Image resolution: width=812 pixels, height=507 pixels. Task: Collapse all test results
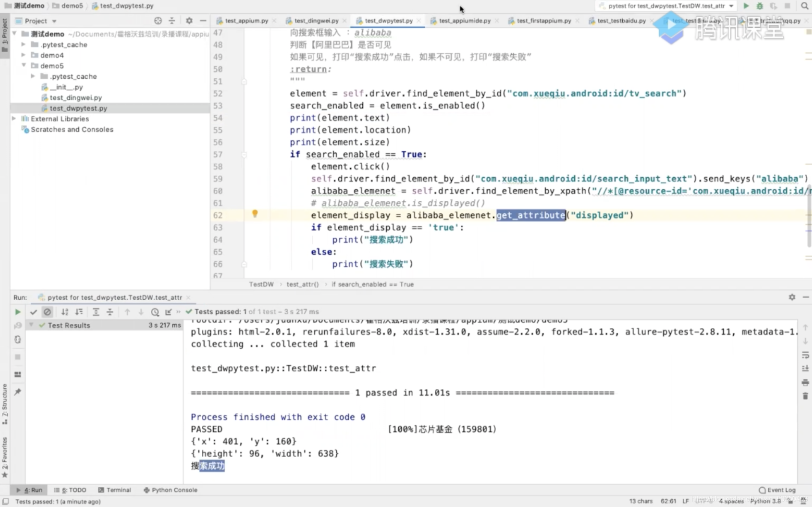[110, 312]
